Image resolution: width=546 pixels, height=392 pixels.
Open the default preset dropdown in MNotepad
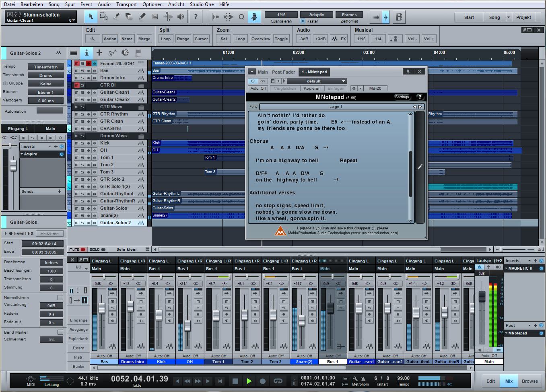[x=316, y=81]
